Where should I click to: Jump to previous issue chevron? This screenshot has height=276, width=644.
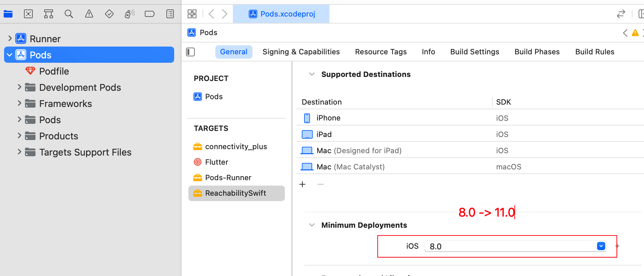(625, 33)
